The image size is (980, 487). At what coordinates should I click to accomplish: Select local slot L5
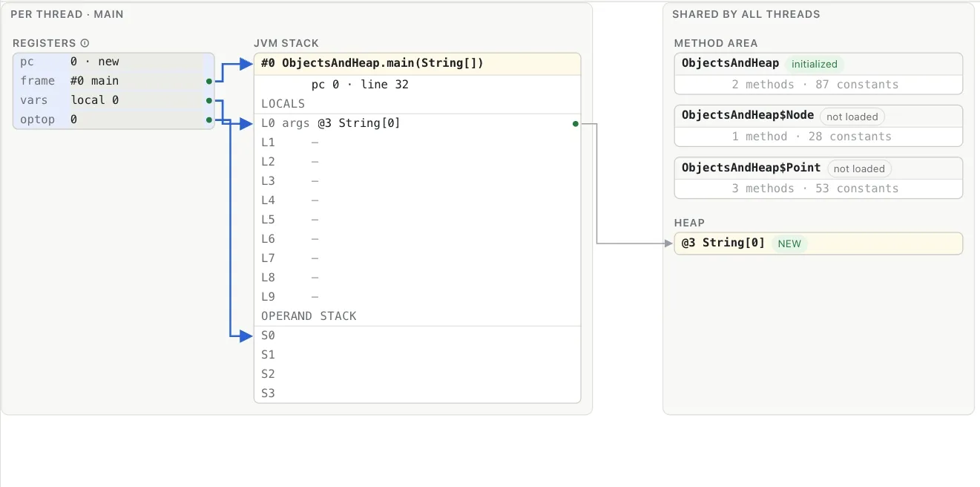[417, 220]
